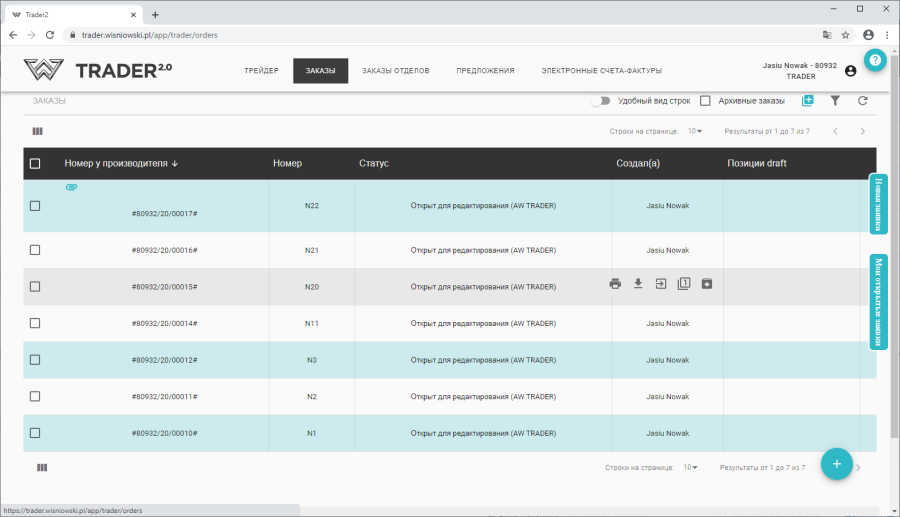Viewport: 900px width, 517px height.
Task: Switch to the 'ТРЕЙДЕР' menu tab
Action: (x=261, y=71)
